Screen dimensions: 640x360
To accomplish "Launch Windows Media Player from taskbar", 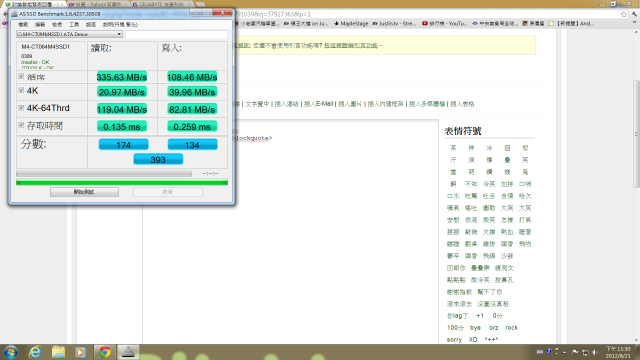I will (x=80, y=351).
